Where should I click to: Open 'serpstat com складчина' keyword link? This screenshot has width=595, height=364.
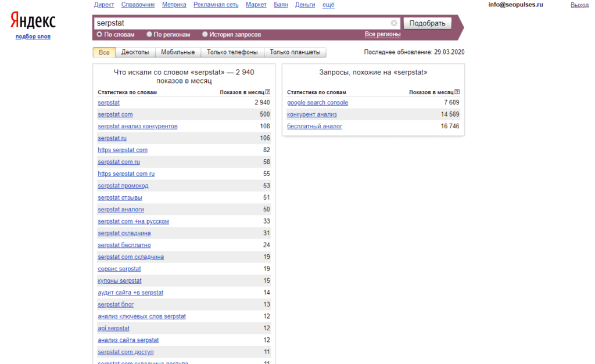131,257
